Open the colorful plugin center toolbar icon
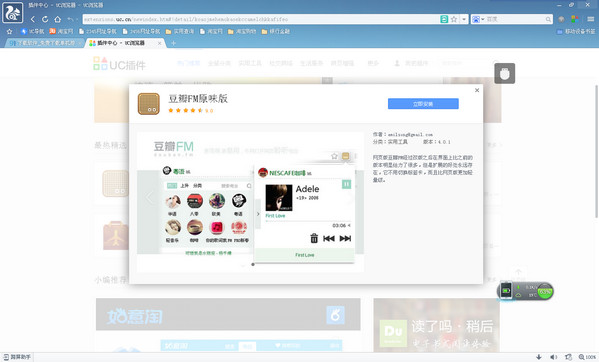The image size is (599, 362). pos(574,19)
